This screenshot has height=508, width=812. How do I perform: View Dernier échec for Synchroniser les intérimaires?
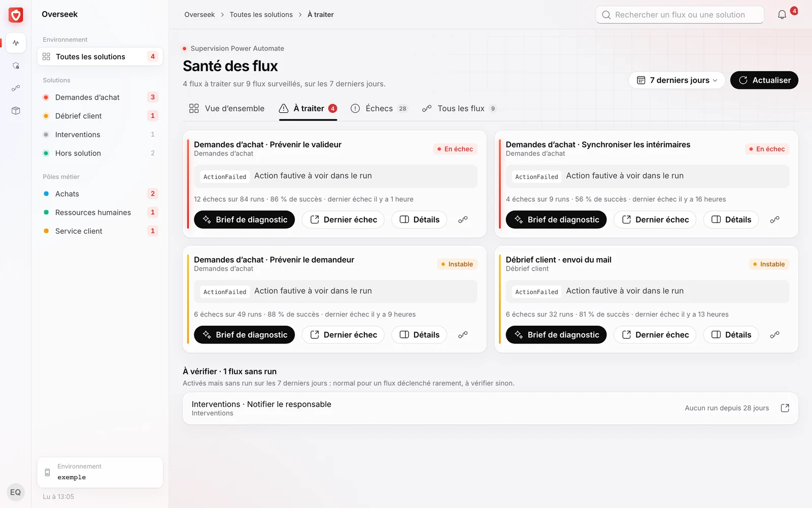click(655, 219)
